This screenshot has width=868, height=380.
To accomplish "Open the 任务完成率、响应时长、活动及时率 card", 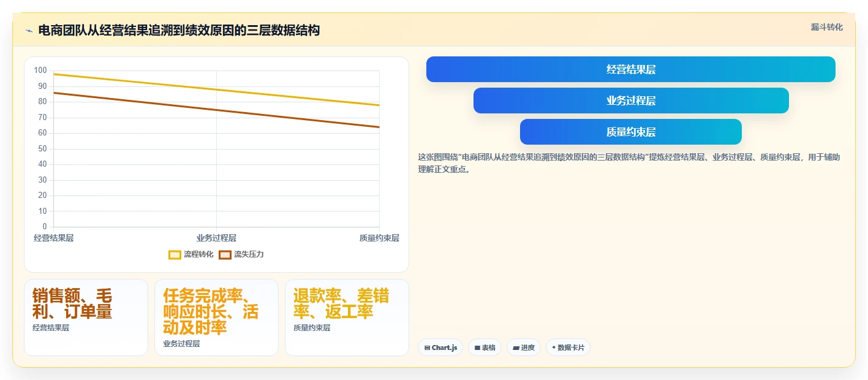I will point(216,317).
